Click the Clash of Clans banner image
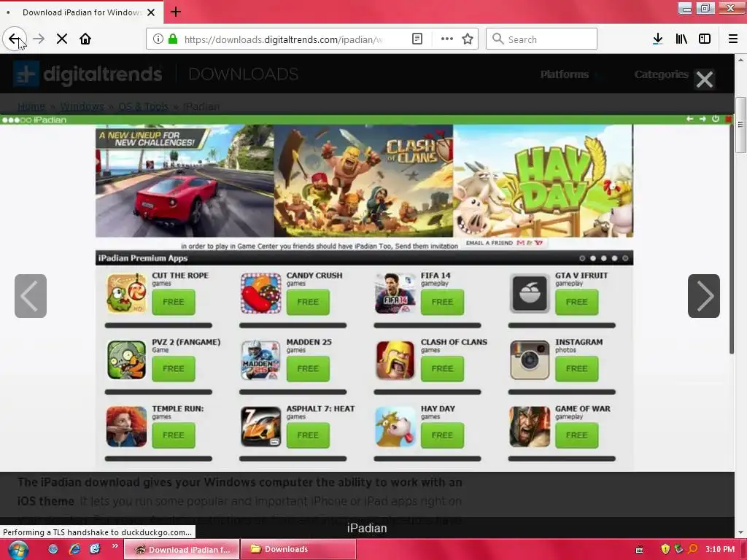Image resolution: width=747 pixels, height=560 pixels. (x=363, y=181)
